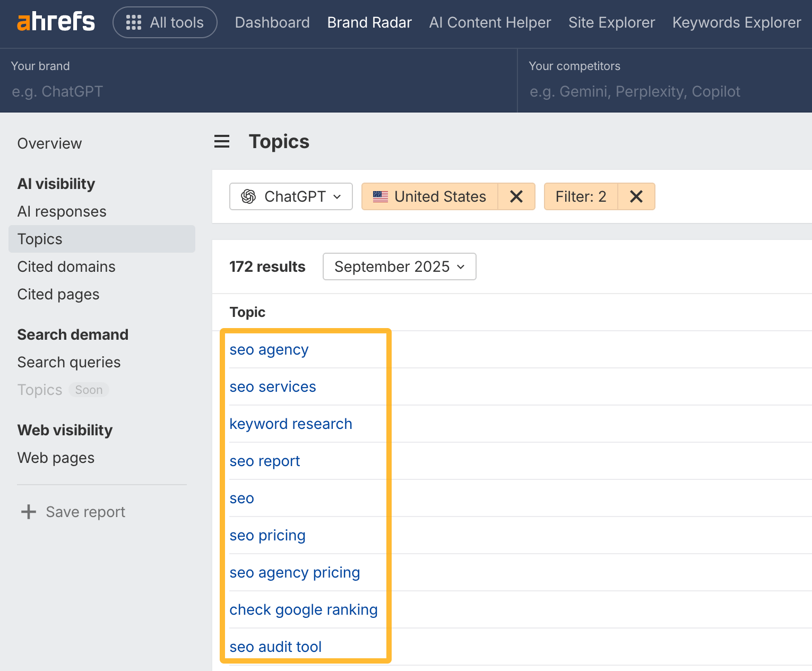Open the All tools grid icon
The image size is (812, 671).
(x=133, y=22)
